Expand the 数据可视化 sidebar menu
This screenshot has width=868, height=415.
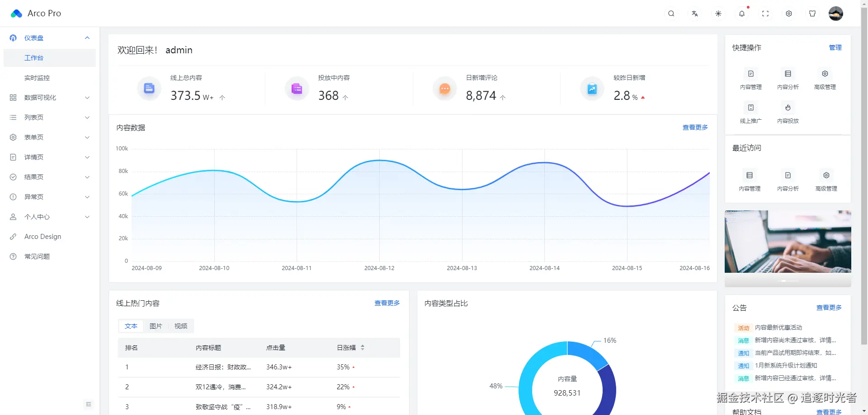50,98
